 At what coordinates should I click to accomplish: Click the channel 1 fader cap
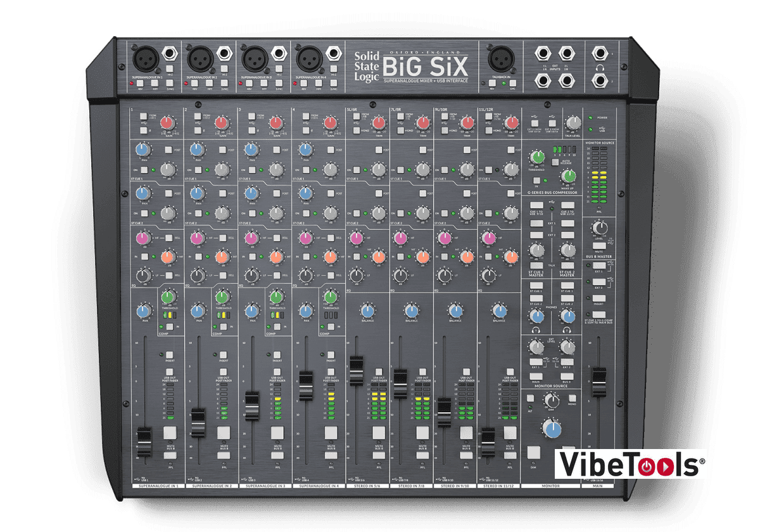(144, 442)
